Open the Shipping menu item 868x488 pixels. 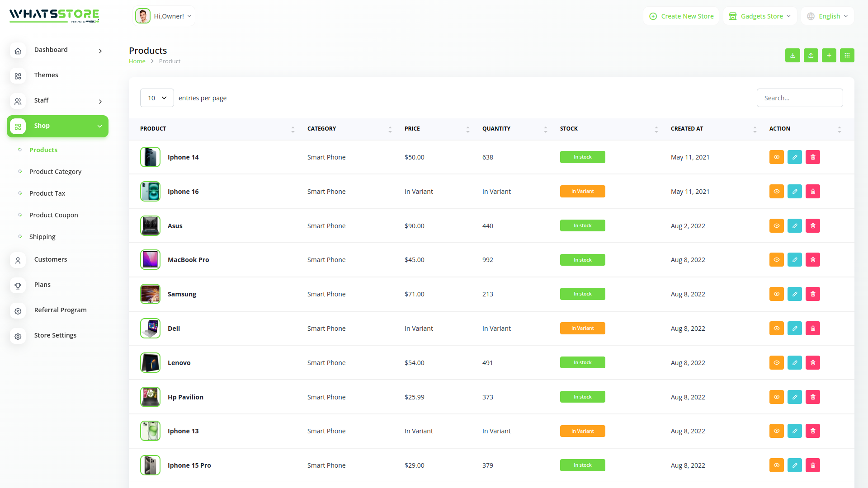click(42, 236)
